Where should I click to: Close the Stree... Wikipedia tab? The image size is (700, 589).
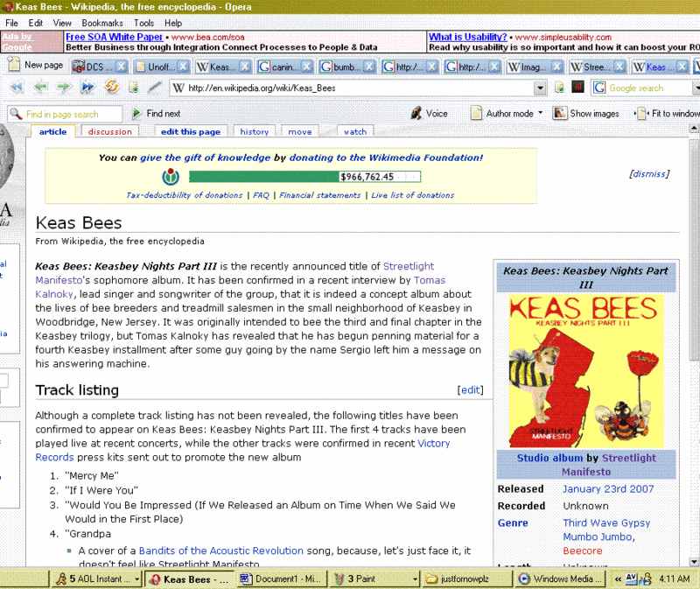[x=619, y=67]
